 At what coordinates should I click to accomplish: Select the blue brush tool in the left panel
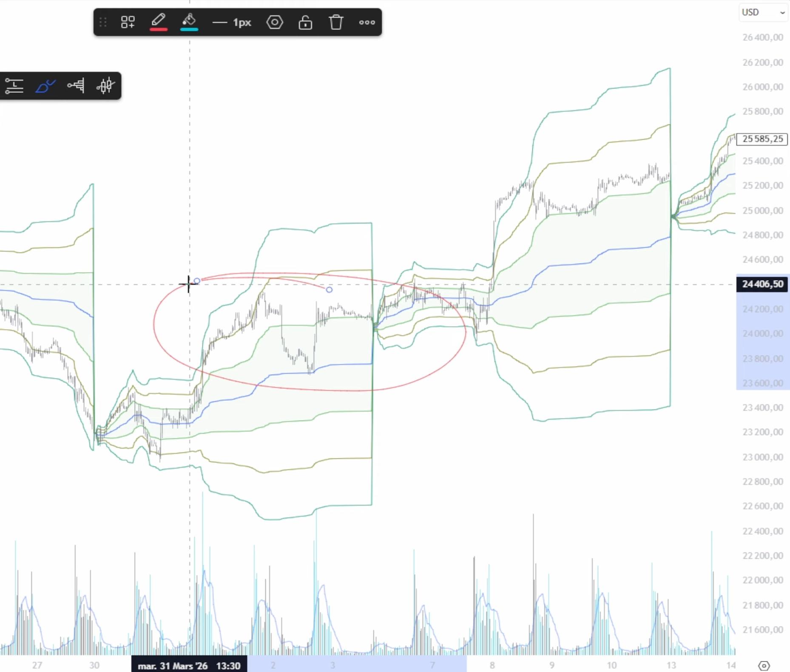click(45, 86)
